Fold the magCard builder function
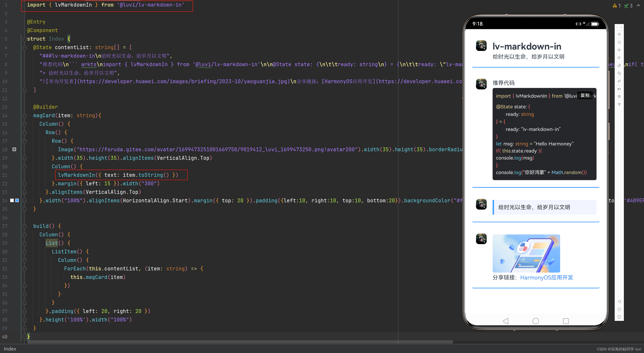The height and width of the screenshot is (353, 644). tap(25, 116)
